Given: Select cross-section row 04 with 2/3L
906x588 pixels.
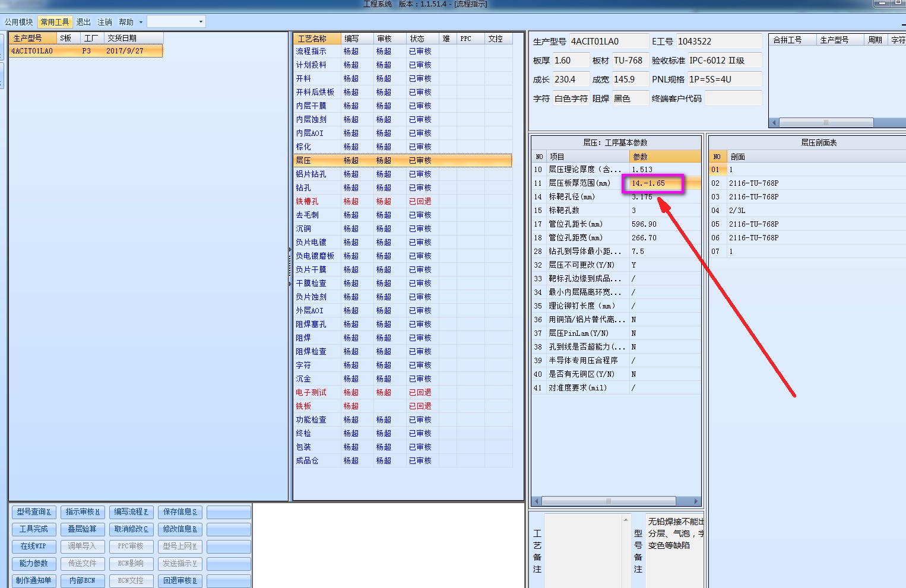Looking at the screenshot, I should 807,211.
